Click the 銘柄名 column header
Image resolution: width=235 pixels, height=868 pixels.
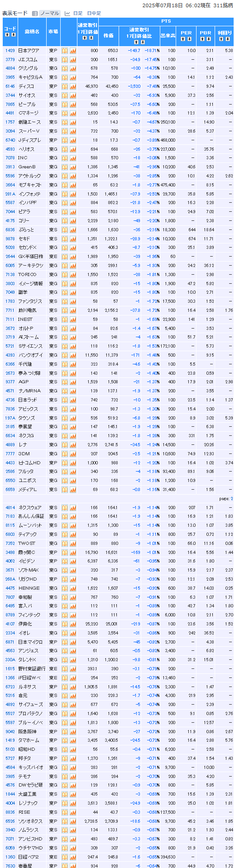[x=32, y=32]
